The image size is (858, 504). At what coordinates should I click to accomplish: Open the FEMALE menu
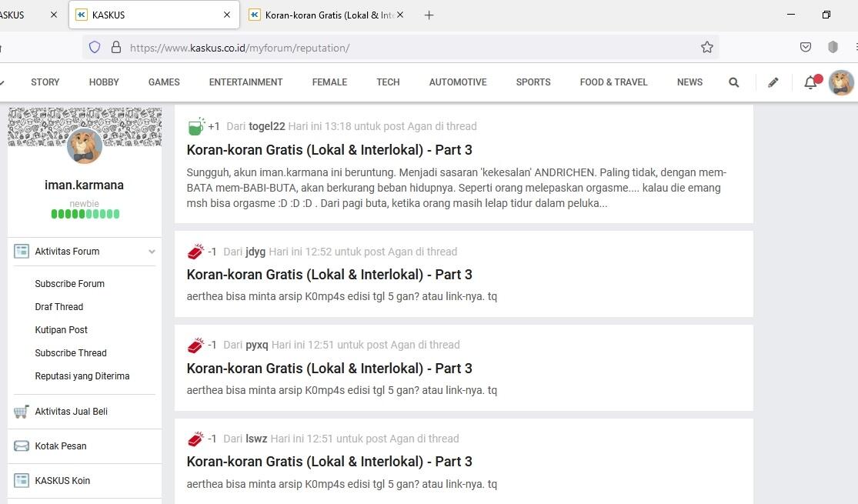pyautogui.click(x=329, y=82)
